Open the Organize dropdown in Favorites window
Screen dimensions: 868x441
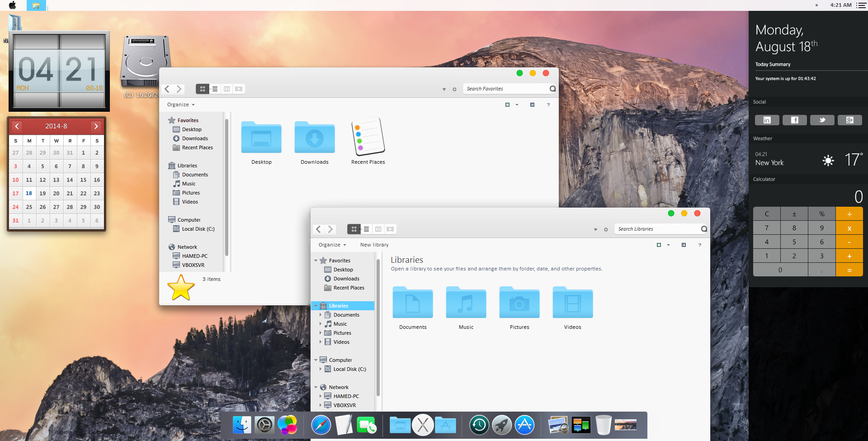click(x=181, y=104)
